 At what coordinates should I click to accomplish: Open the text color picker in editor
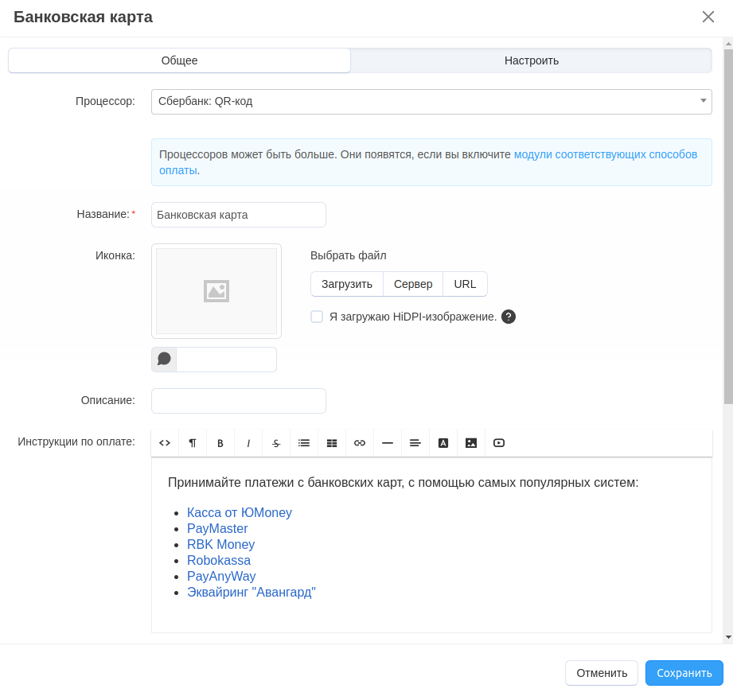(443, 443)
